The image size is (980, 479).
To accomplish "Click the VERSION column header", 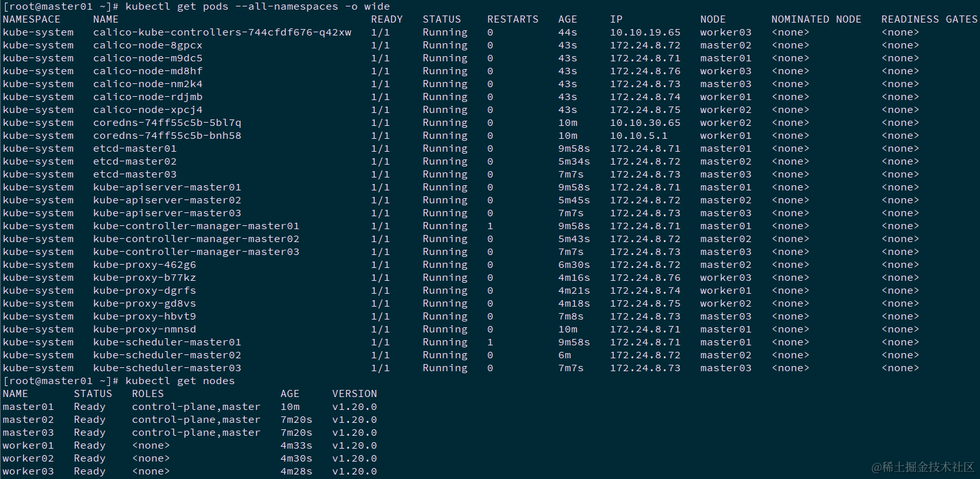I will tap(355, 394).
